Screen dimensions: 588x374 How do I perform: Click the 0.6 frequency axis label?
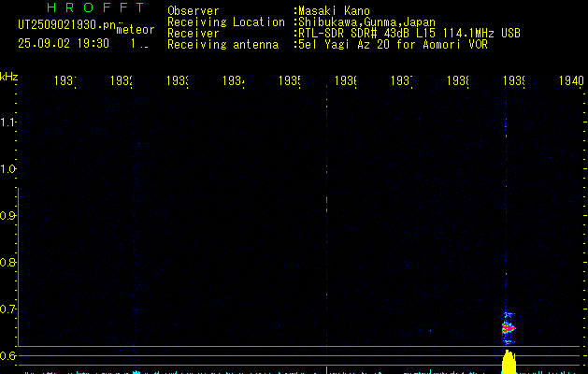(7, 355)
